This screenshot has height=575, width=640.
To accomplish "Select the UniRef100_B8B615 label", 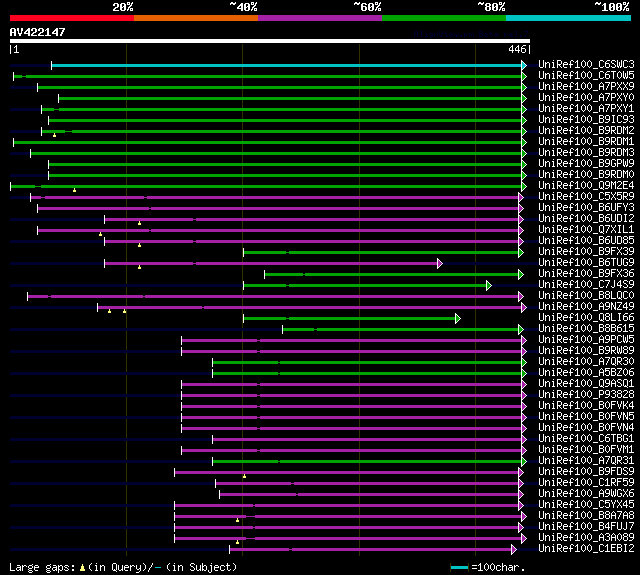I will tap(586, 329).
